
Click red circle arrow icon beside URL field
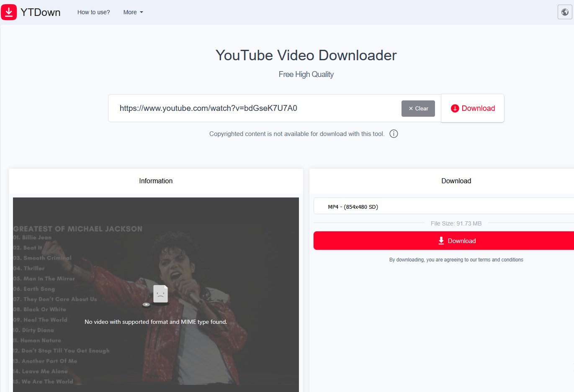point(455,109)
